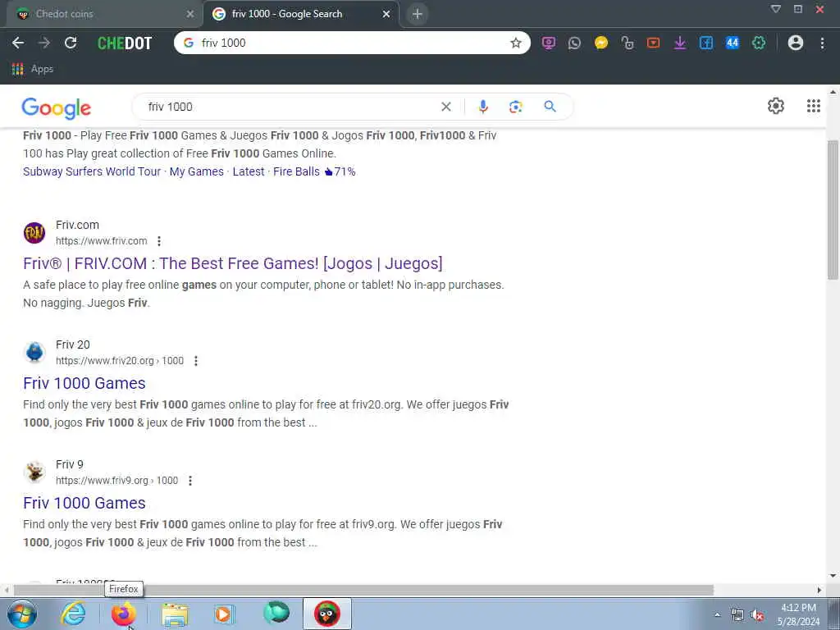The image size is (840, 630).
Task: Click the vertical scrollbar thumb
Action: (833, 210)
